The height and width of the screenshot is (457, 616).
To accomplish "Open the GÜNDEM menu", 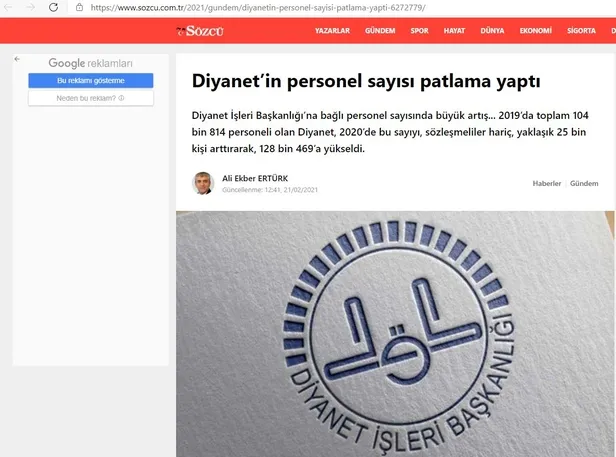I will coord(380,31).
